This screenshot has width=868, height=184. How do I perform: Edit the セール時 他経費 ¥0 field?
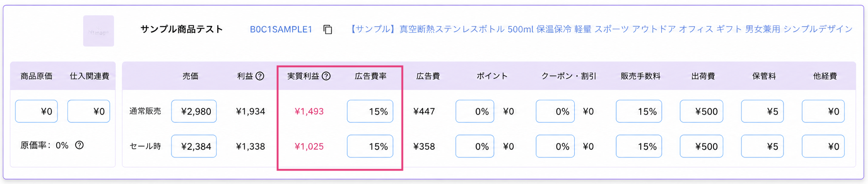tap(823, 146)
